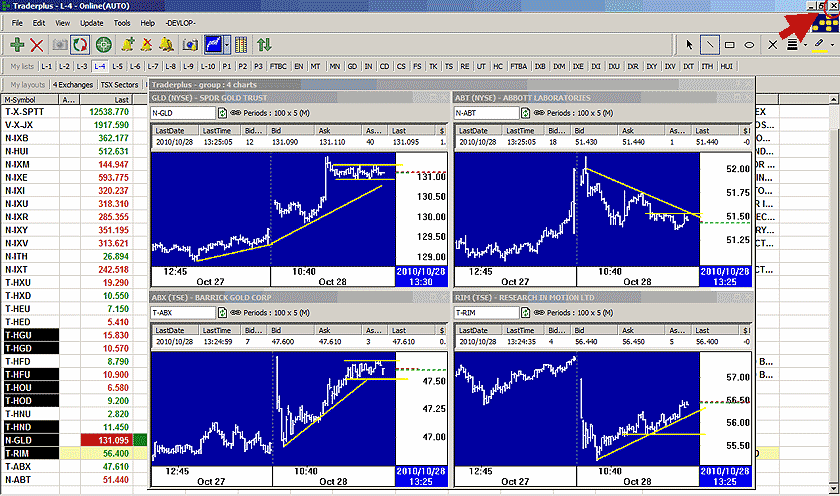Image resolution: width=840 pixels, height=496 pixels.
Task: Click the refresh icon beside N-ABT field
Action: coord(526,113)
